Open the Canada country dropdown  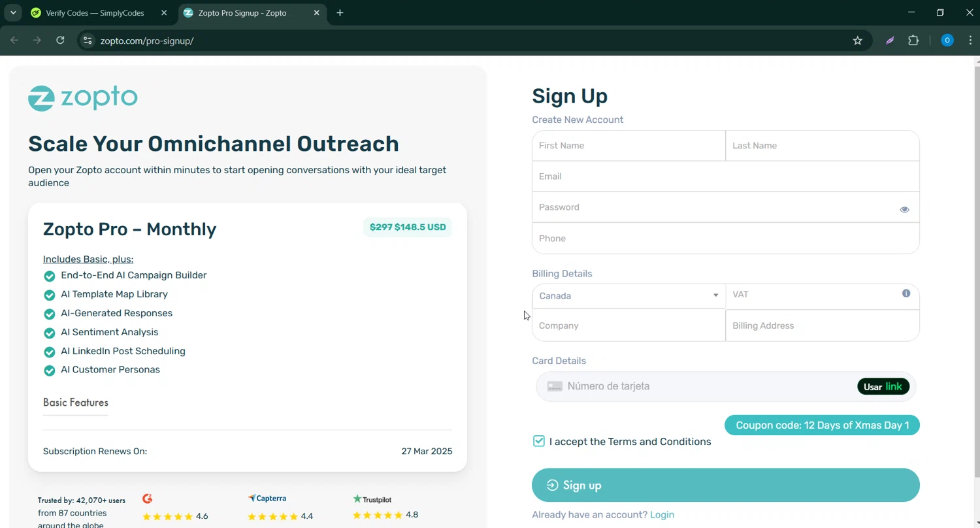click(x=629, y=296)
